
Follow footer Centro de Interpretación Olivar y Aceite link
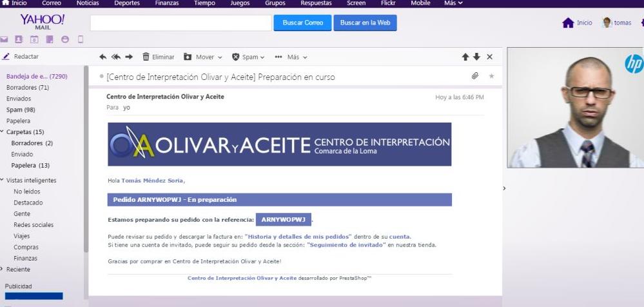tap(242, 278)
